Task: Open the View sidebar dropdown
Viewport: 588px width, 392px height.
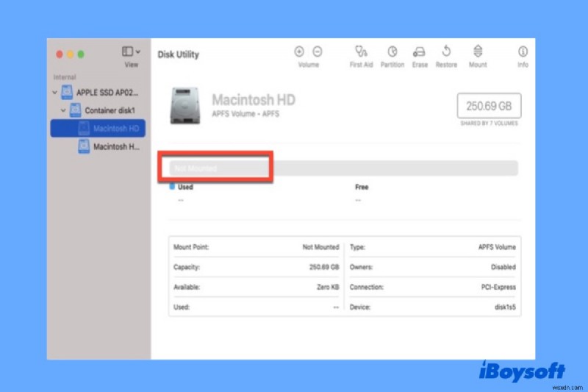Action: (x=131, y=52)
